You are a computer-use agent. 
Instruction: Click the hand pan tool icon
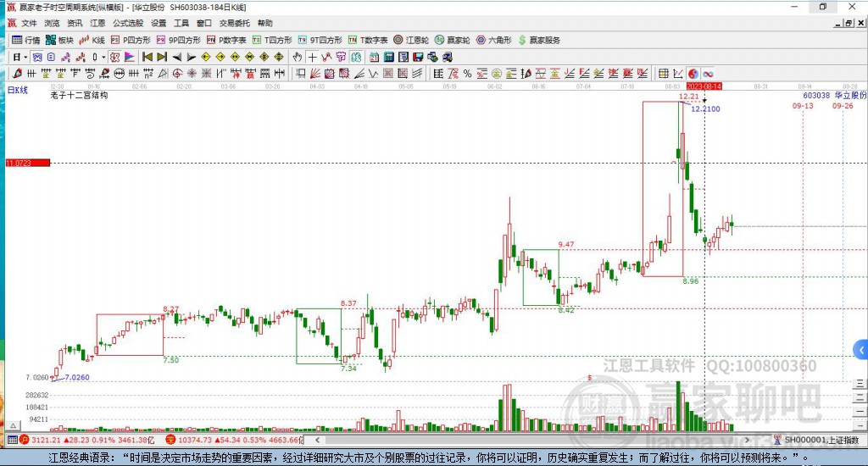[298, 57]
